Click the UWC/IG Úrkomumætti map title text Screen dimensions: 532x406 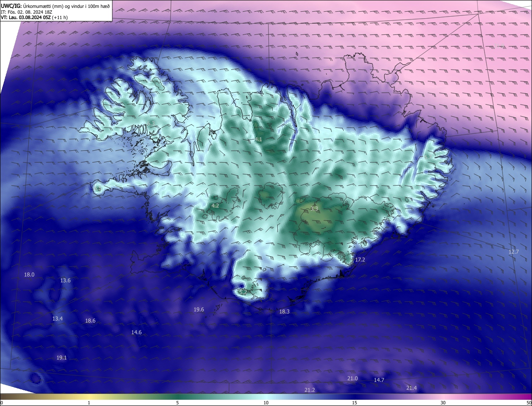point(55,6)
